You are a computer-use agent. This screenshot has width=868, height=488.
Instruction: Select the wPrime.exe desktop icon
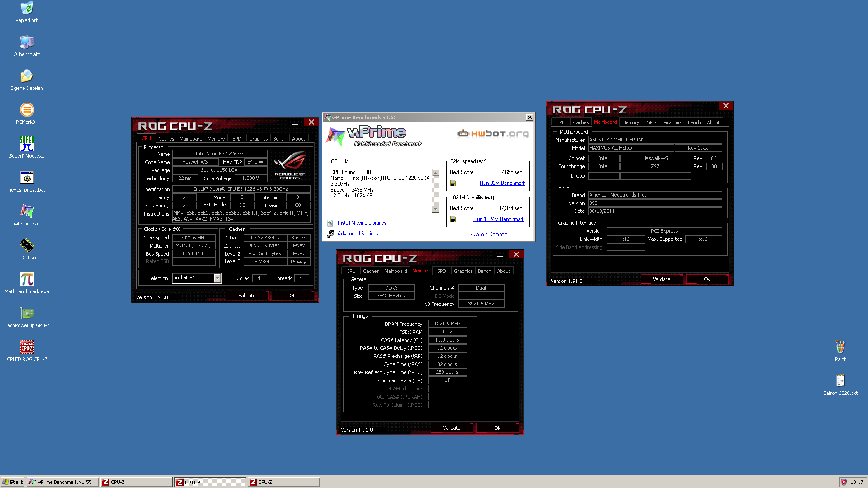[27, 211]
